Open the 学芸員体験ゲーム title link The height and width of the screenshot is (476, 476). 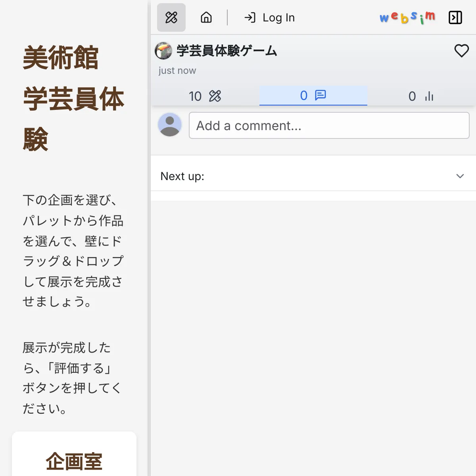[226, 51]
